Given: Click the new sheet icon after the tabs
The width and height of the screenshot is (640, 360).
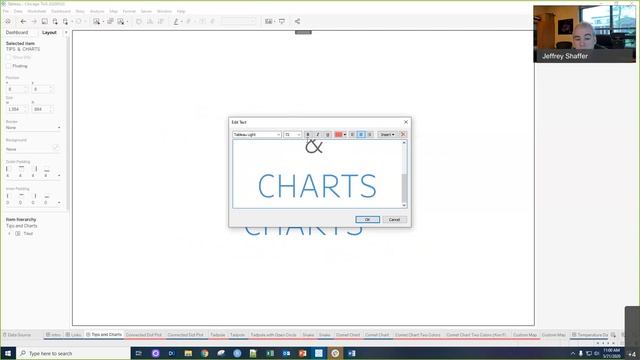Looking at the screenshot, I should pyautogui.click(x=613, y=335).
